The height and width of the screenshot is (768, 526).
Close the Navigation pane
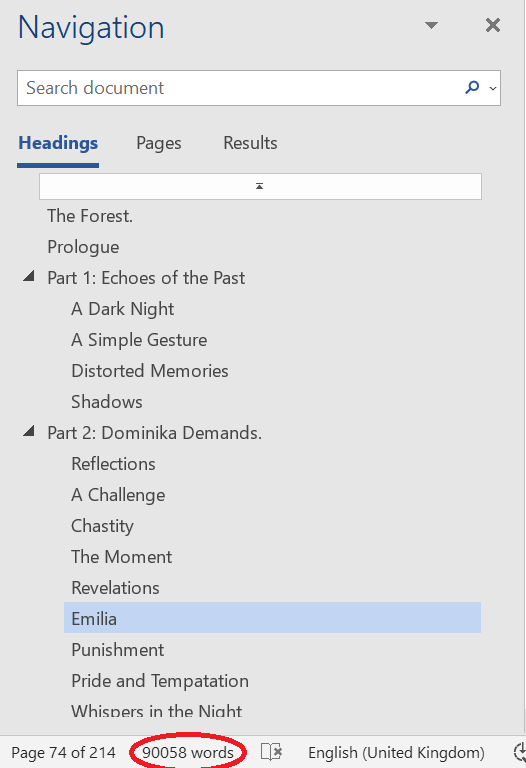click(x=493, y=25)
